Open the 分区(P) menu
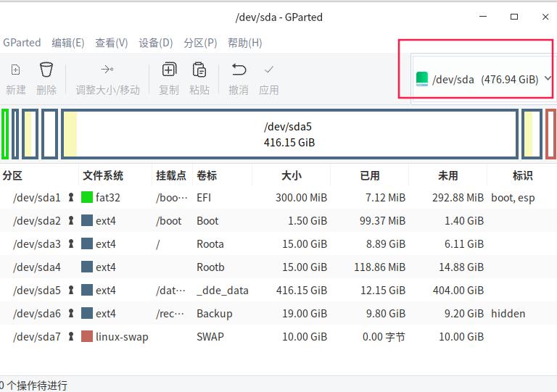Screen dimensions: 557x392 point(200,43)
